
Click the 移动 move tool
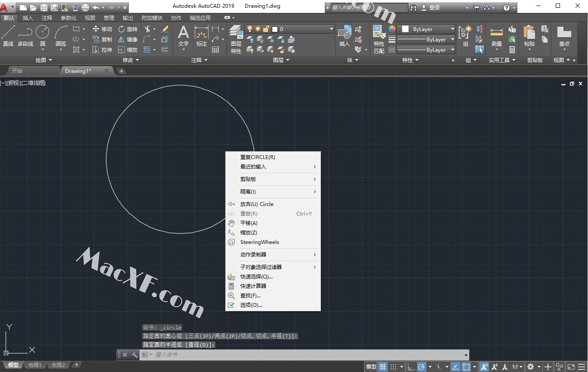point(102,29)
